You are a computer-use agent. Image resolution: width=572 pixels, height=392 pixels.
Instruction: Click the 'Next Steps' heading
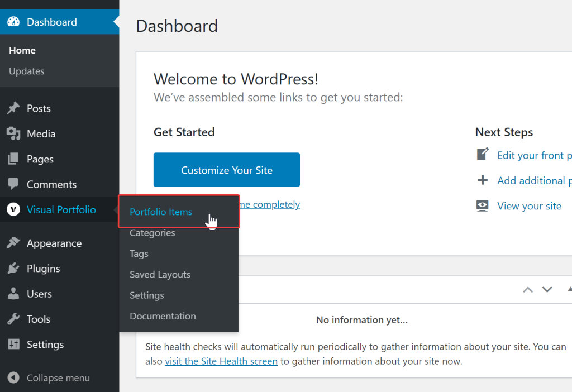(x=504, y=132)
